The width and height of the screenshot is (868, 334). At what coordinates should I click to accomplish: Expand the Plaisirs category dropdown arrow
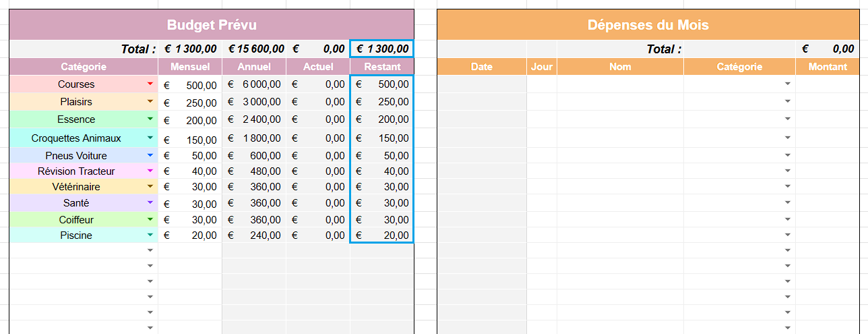150,102
